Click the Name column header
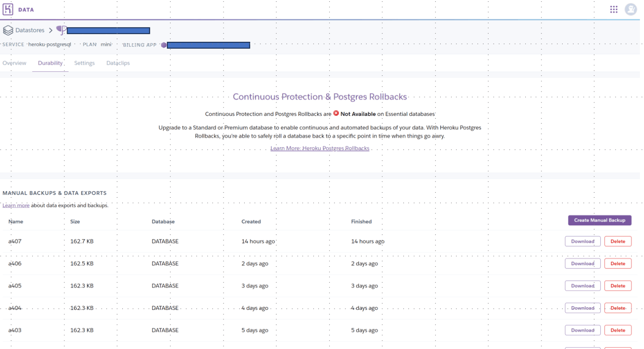Image resolution: width=644 pixels, height=349 pixels. [x=16, y=222]
